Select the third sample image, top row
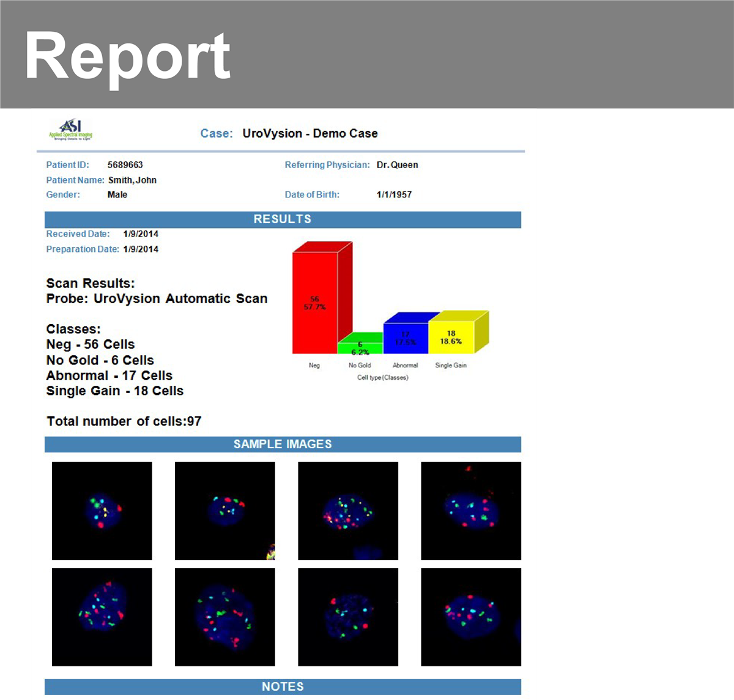 pos(348,510)
